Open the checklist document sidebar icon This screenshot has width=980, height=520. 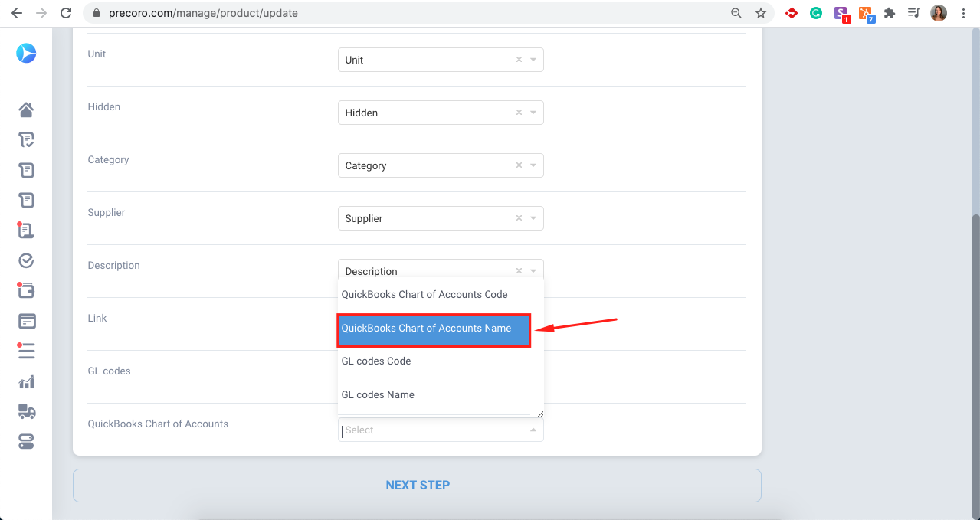point(26,140)
